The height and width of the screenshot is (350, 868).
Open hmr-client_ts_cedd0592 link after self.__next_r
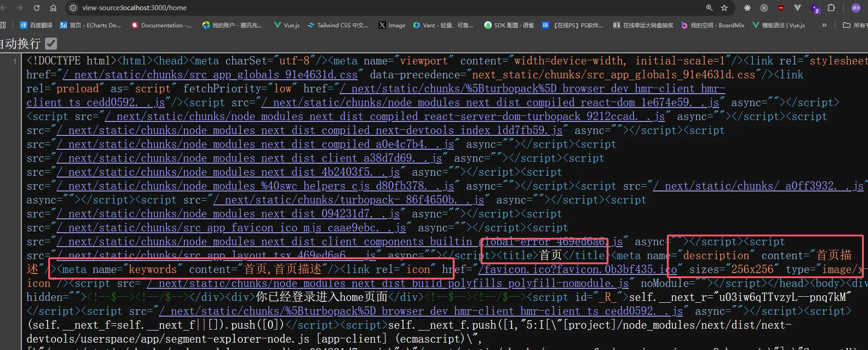421,311
